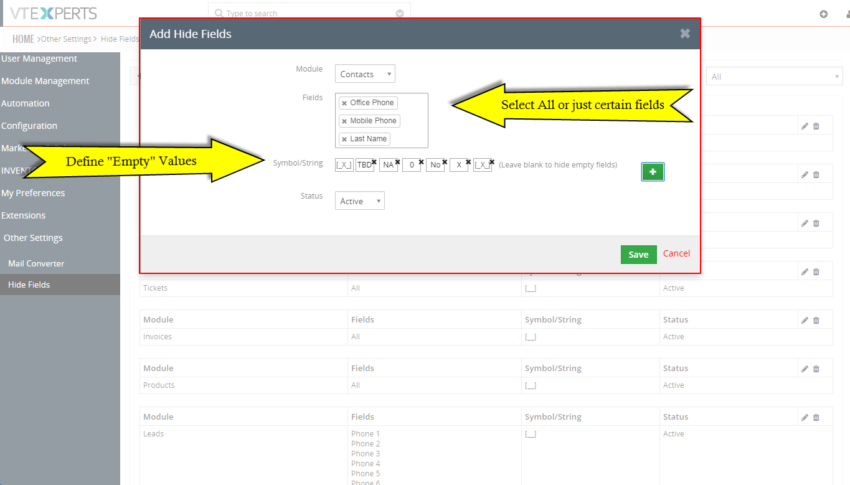Delete the TBD symbol entry
850x485 pixels.
374,161
